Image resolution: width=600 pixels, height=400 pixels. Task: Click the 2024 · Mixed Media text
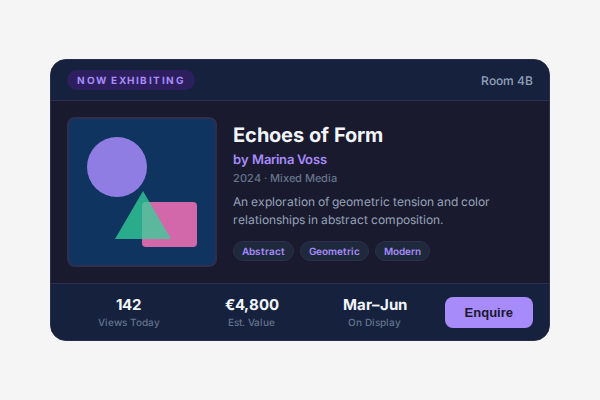(x=285, y=178)
